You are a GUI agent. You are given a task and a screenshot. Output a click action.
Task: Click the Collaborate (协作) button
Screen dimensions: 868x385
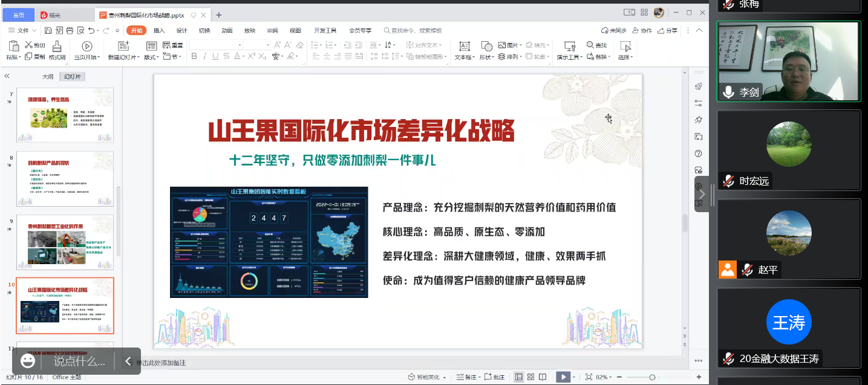[642, 30]
